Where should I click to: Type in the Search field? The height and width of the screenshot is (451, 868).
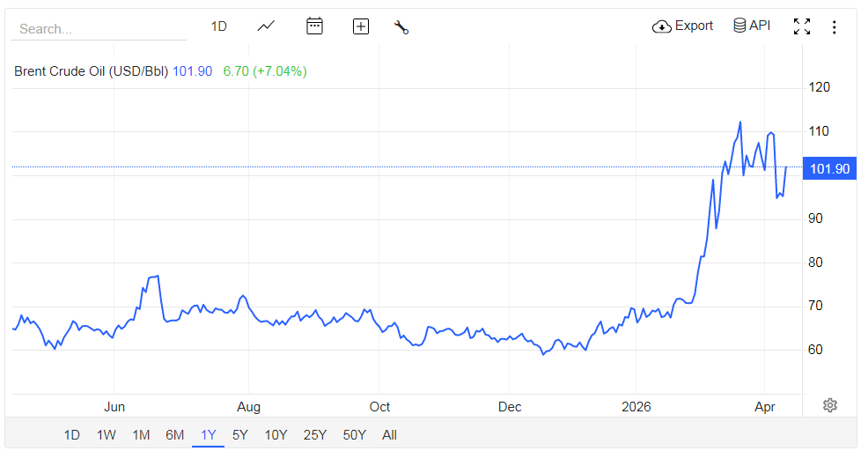click(x=97, y=28)
